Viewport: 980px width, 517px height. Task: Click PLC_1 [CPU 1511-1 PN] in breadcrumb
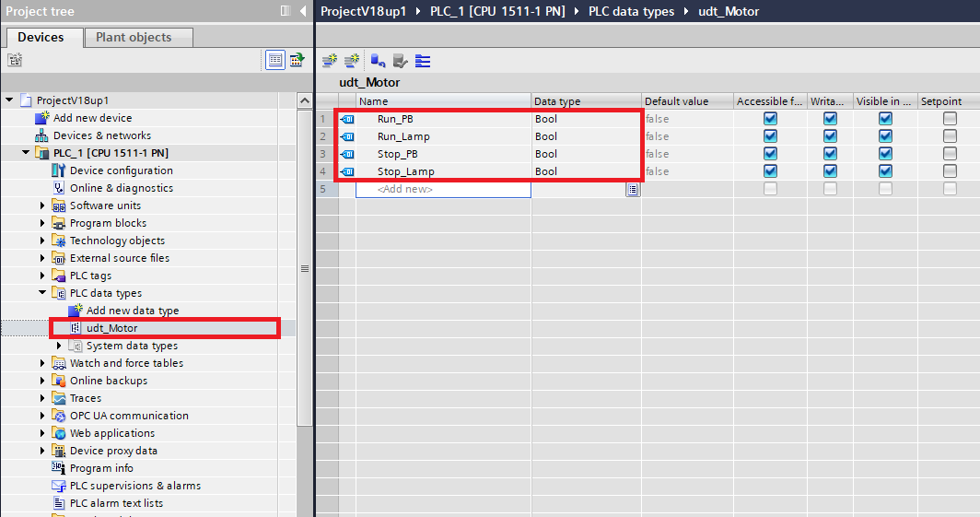pos(497,11)
